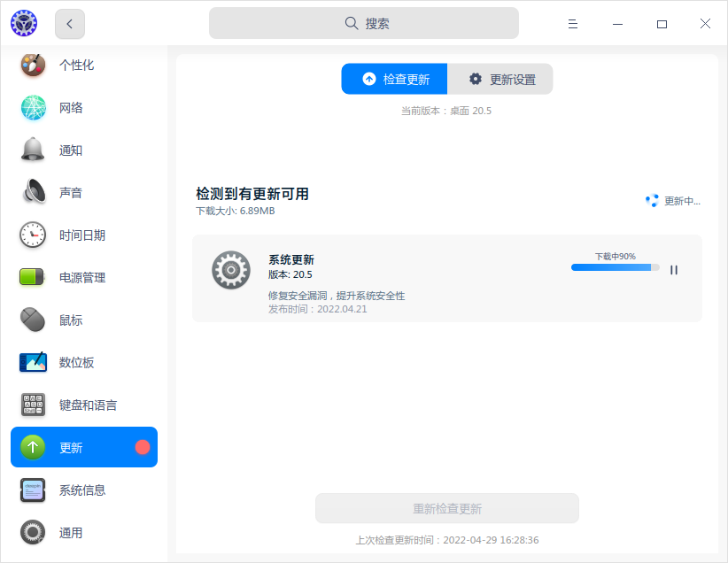
Task: Click the green Update (更新) arrow icon
Action: coord(33,447)
